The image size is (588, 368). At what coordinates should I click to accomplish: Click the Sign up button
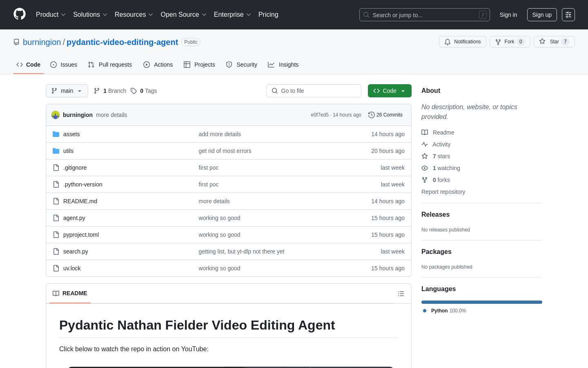point(542,15)
